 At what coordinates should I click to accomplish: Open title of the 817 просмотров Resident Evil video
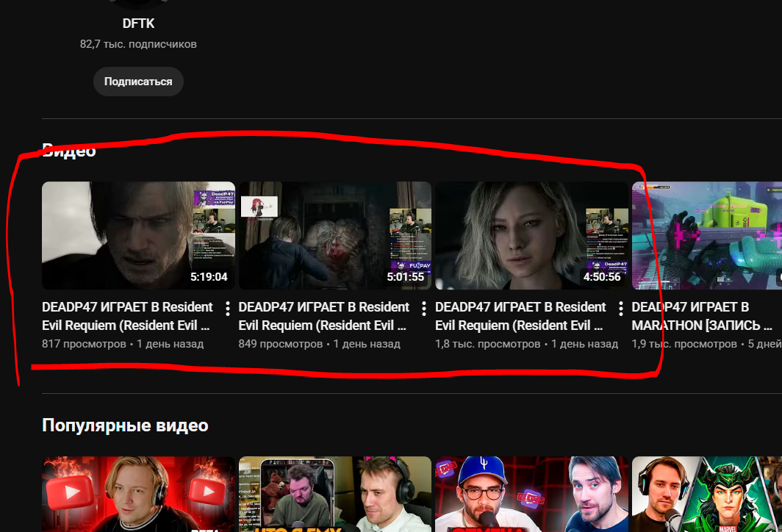tap(127, 316)
